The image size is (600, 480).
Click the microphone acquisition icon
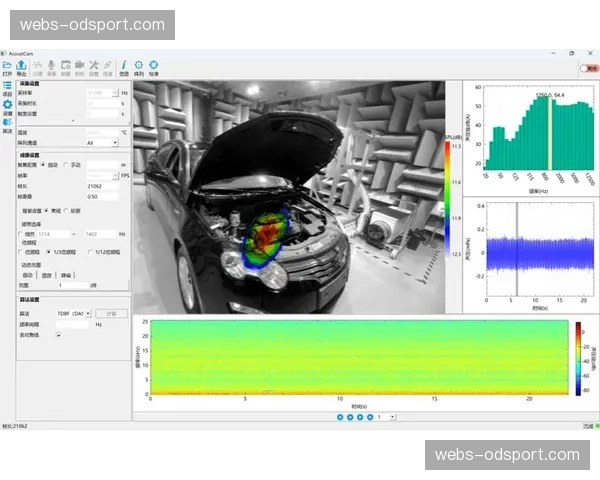(51, 65)
